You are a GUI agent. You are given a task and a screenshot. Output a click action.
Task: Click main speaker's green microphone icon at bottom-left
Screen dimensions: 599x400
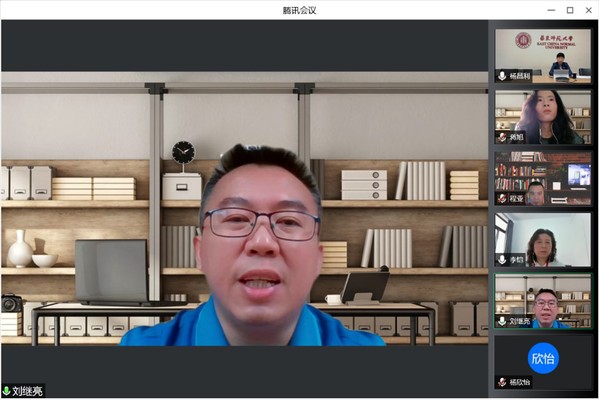point(6,391)
